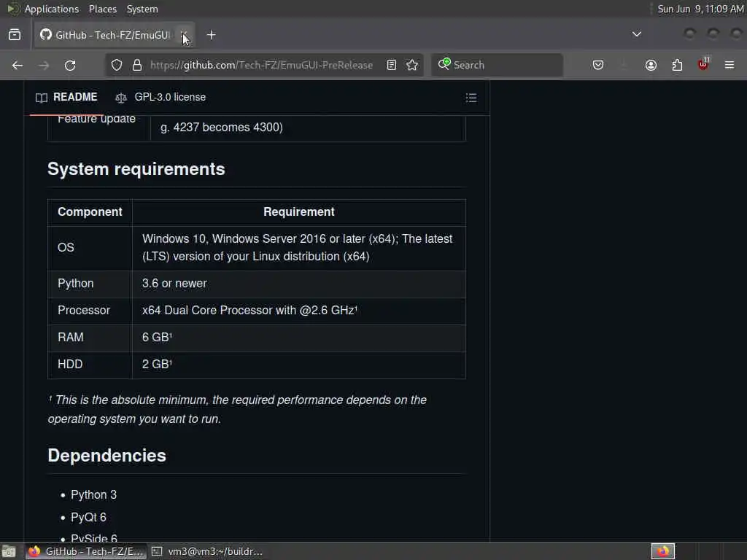Image resolution: width=747 pixels, height=560 pixels.
Task: Click the Requirement column header
Action: 298,212
